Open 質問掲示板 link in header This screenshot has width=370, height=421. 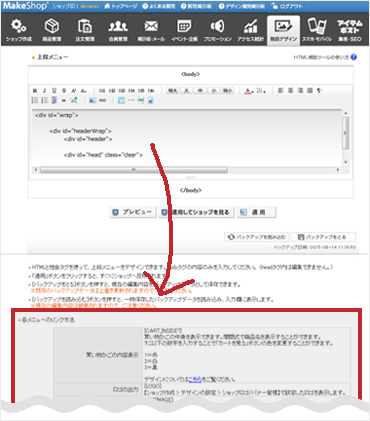[196, 6]
